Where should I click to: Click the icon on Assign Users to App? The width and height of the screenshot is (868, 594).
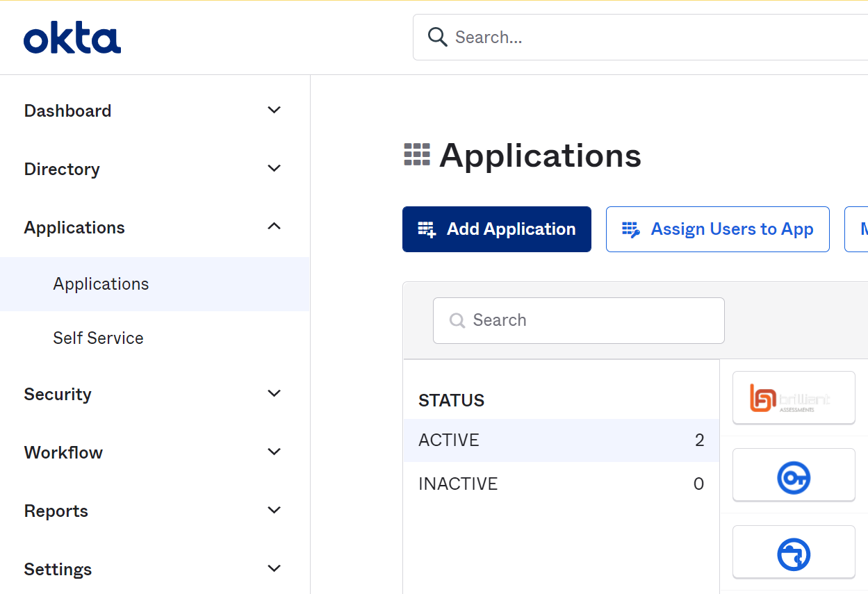tap(630, 229)
